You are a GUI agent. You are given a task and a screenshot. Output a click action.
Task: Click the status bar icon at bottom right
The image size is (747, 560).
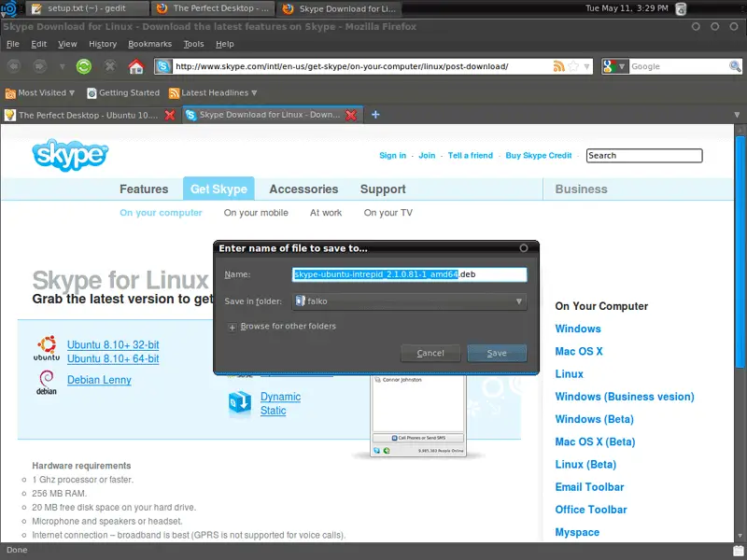[739, 550]
